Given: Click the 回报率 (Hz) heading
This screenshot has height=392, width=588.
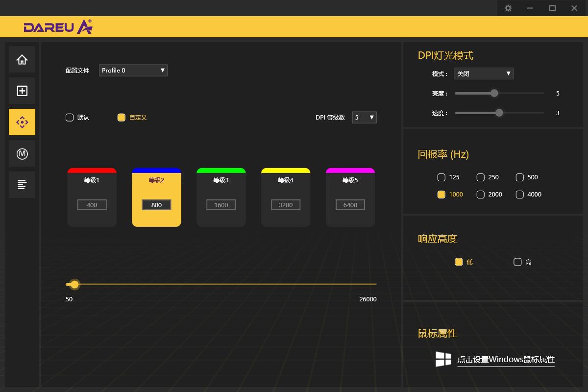Looking at the screenshot, I should pos(443,154).
